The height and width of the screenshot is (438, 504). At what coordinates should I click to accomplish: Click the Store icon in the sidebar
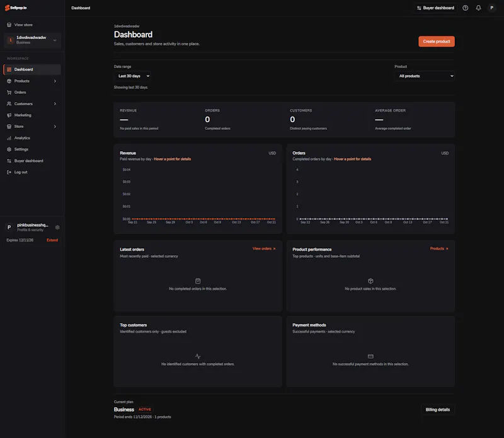coord(9,127)
